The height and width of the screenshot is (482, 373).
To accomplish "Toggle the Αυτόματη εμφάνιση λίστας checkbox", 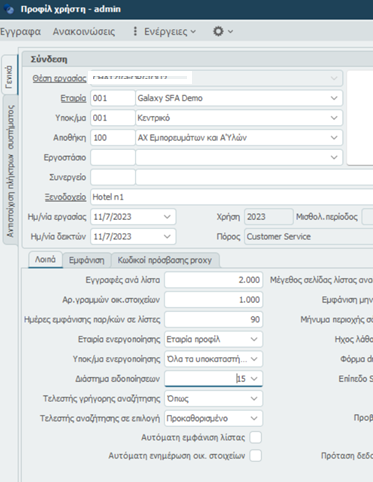I will (x=256, y=437).
